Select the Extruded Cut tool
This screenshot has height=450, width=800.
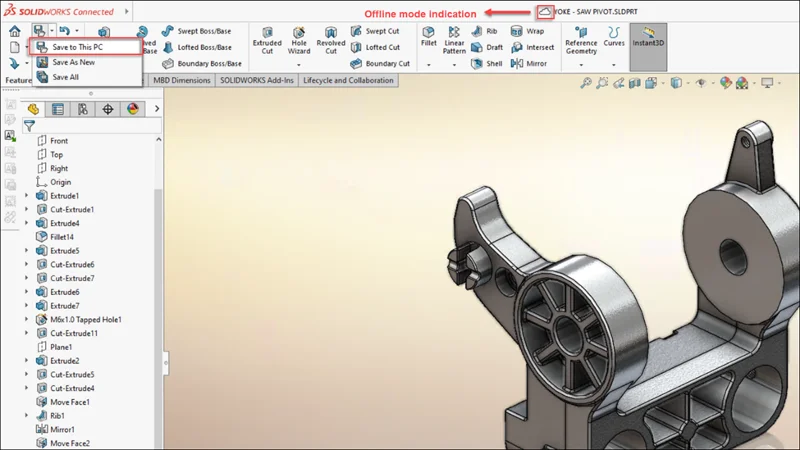pyautogui.click(x=267, y=41)
